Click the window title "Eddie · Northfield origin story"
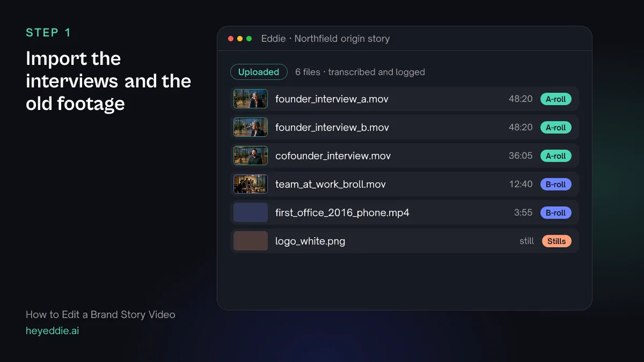The width and height of the screenshot is (644, 362). click(325, 39)
